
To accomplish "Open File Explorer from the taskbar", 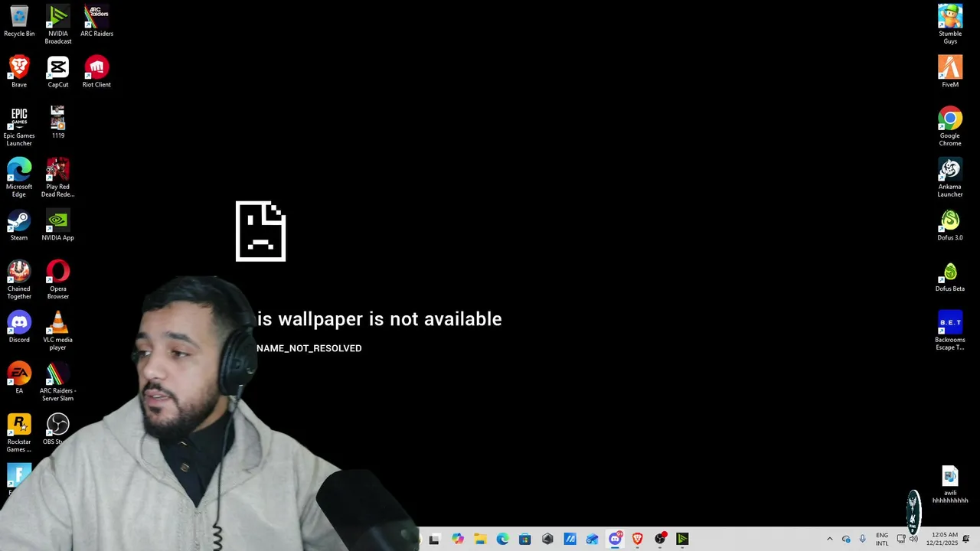I will pyautogui.click(x=480, y=540).
